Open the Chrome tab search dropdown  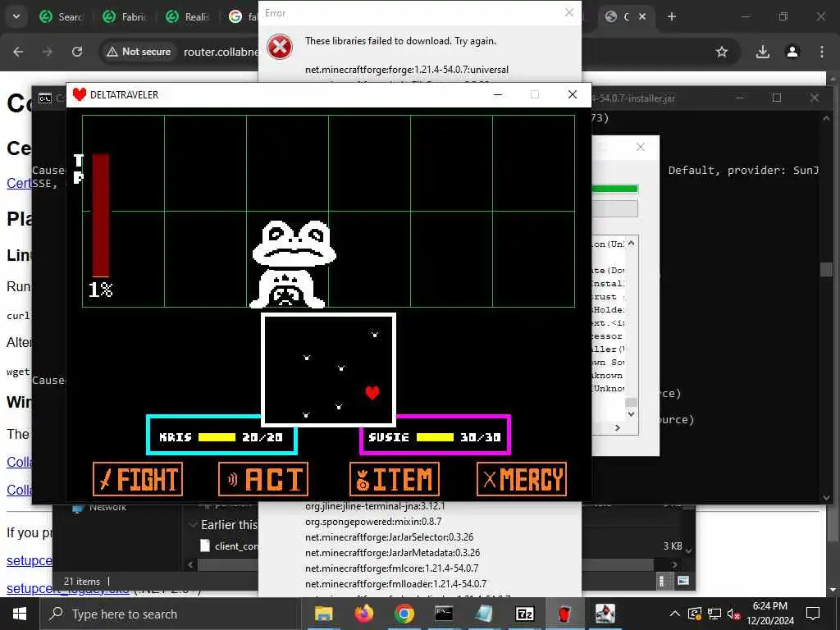(x=16, y=16)
